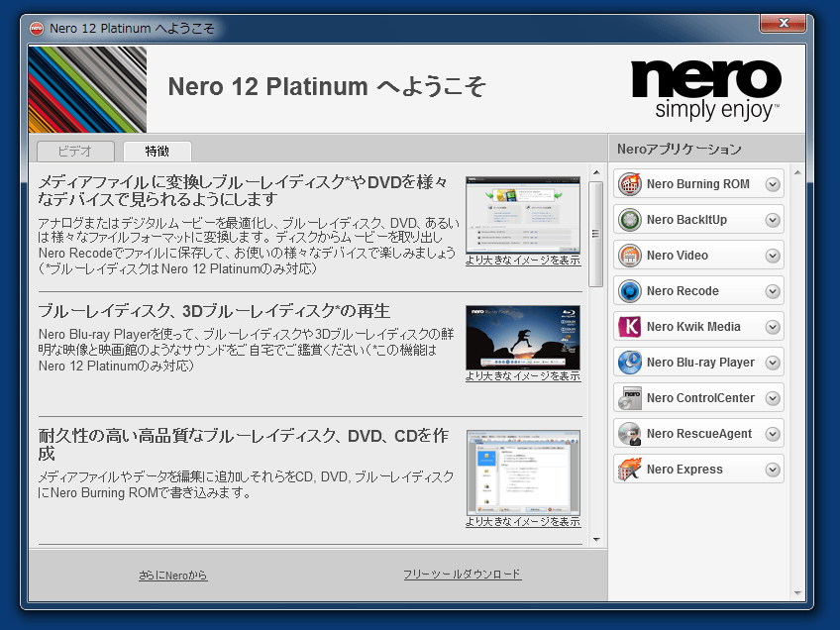
Task: Launch Nero RescueAgent icon
Action: pos(629,434)
